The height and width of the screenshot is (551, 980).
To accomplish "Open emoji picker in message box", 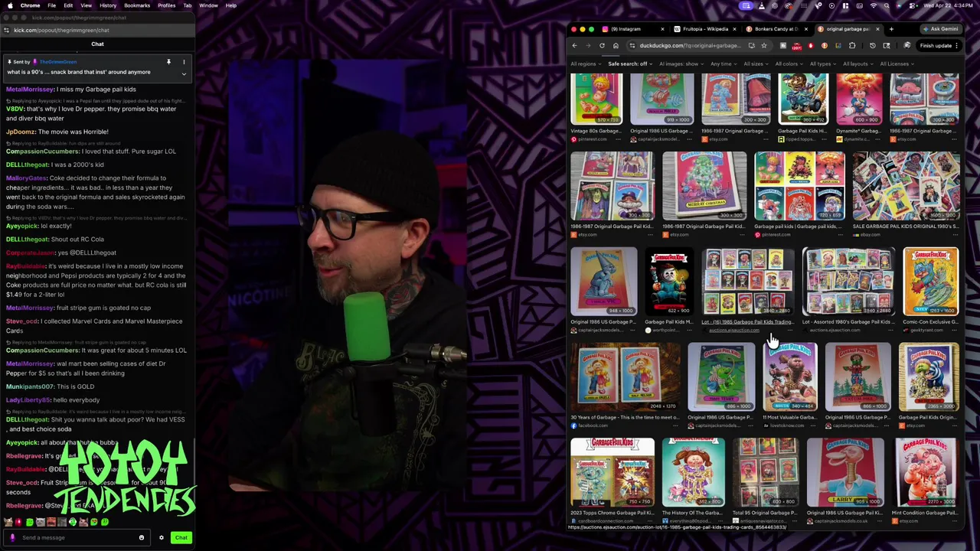I will coord(141,537).
